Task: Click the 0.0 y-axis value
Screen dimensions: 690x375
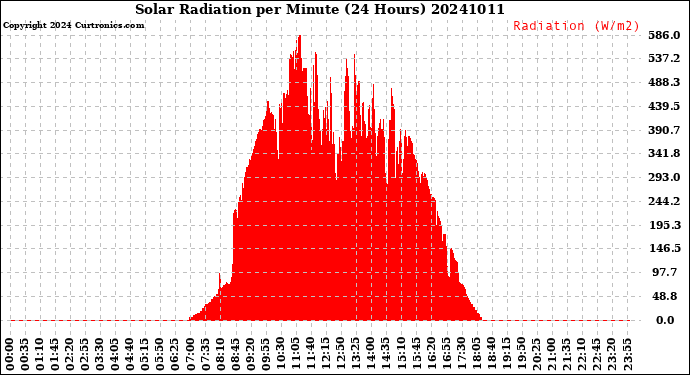Action: click(x=665, y=320)
